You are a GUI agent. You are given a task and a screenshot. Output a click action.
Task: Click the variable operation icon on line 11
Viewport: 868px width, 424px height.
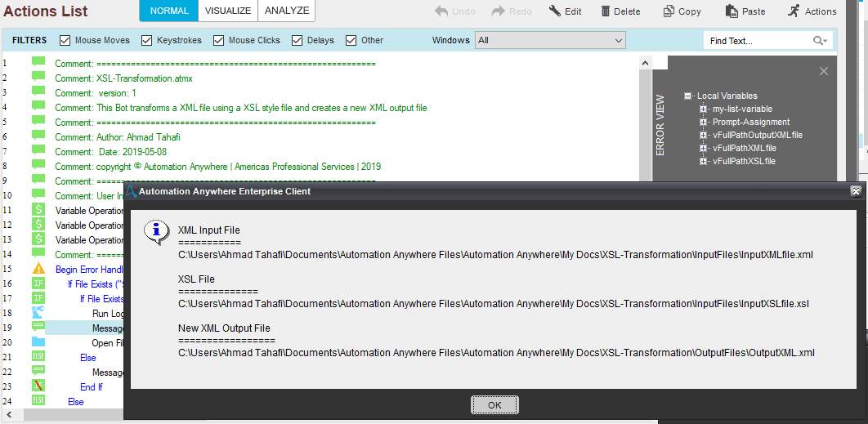tap(38, 210)
